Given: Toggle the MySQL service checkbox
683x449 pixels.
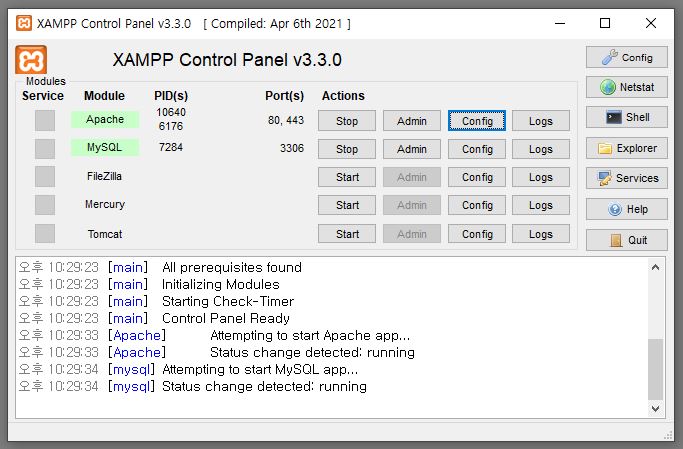Looking at the screenshot, I should click(x=45, y=149).
